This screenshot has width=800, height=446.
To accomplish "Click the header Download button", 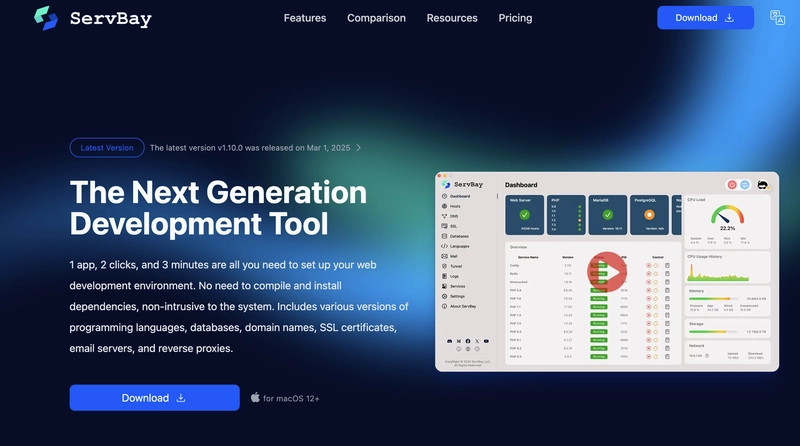I will 705,18.
